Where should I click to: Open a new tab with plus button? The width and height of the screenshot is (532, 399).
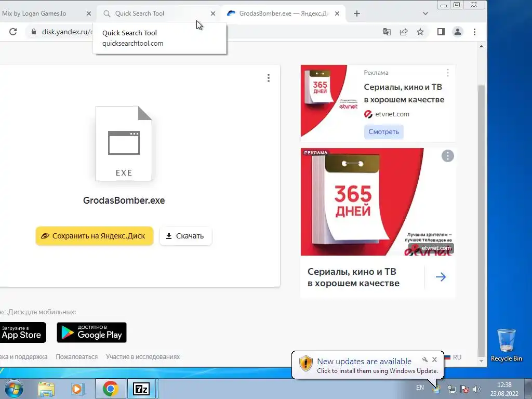(x=357, y=14)
